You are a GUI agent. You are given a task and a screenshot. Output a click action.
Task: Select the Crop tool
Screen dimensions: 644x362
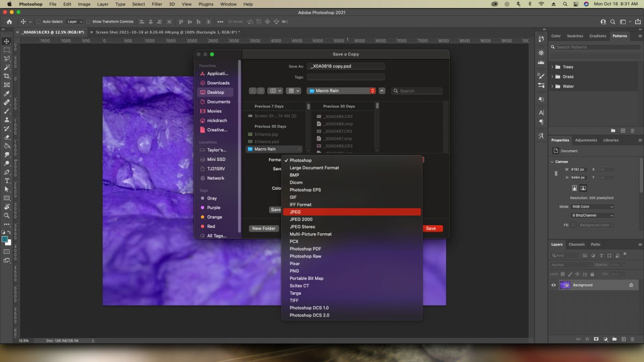click(x=7, y=76)
